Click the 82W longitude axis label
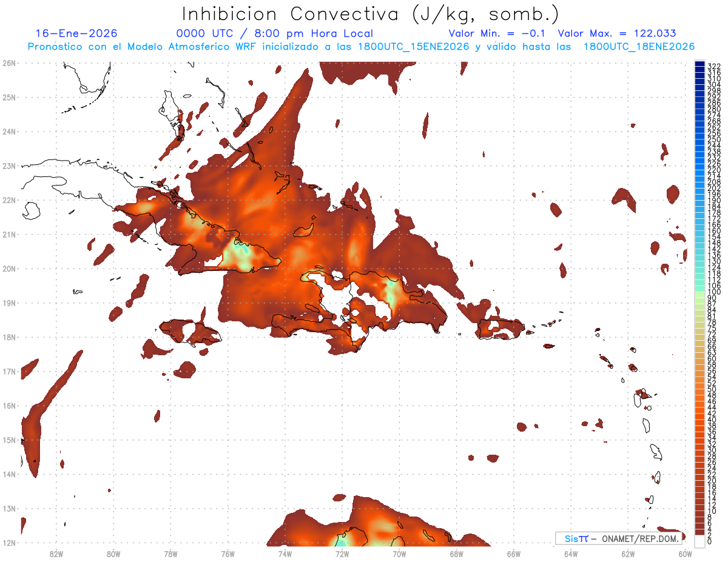728x562 pixels. point(56,554)
